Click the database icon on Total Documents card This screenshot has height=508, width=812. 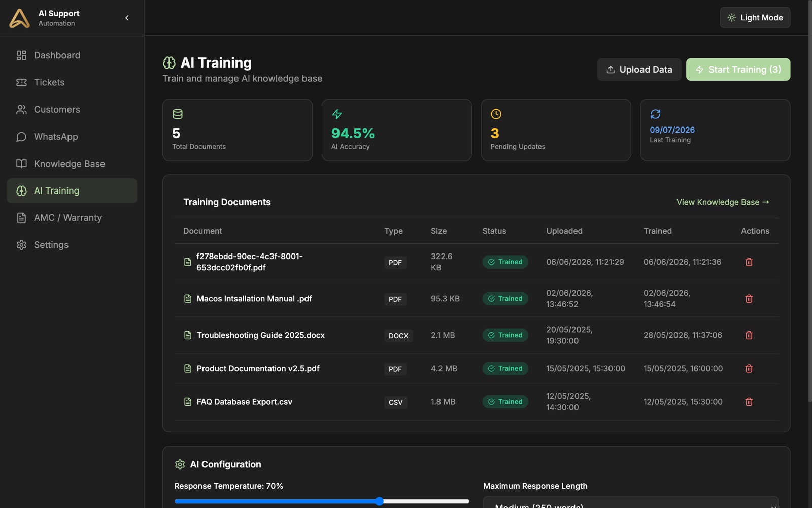[x=178, y=114]
